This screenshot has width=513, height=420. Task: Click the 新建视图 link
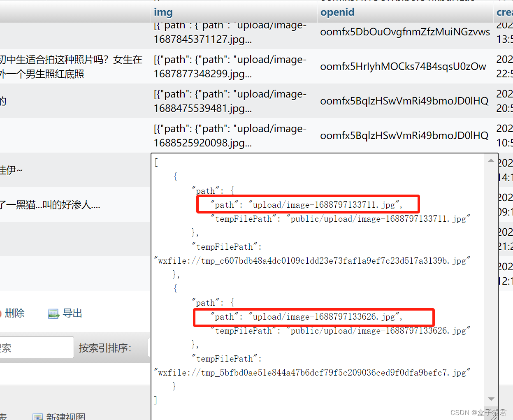pos(66,416)
